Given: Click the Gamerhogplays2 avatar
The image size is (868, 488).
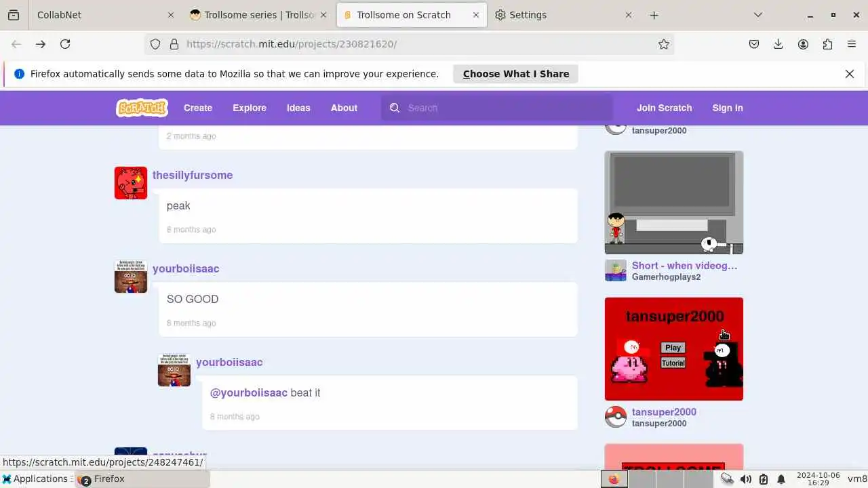Looking at the screenshot, I should [x=616, y=270].
